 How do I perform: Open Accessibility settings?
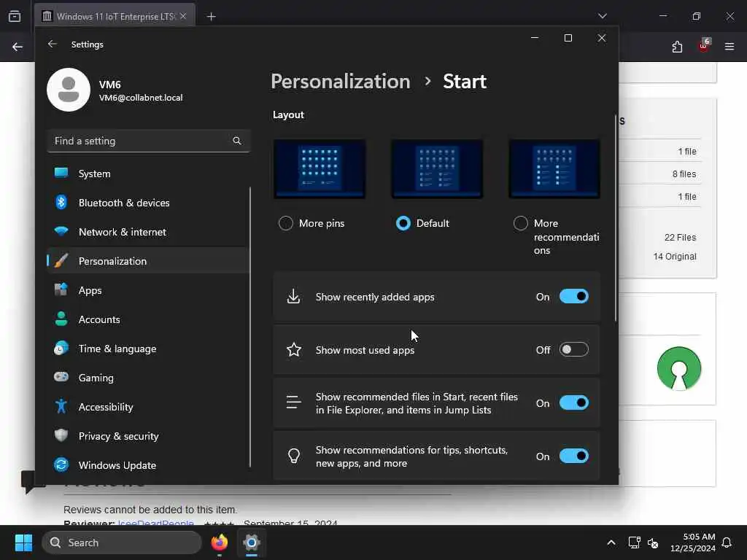[149, 407]
